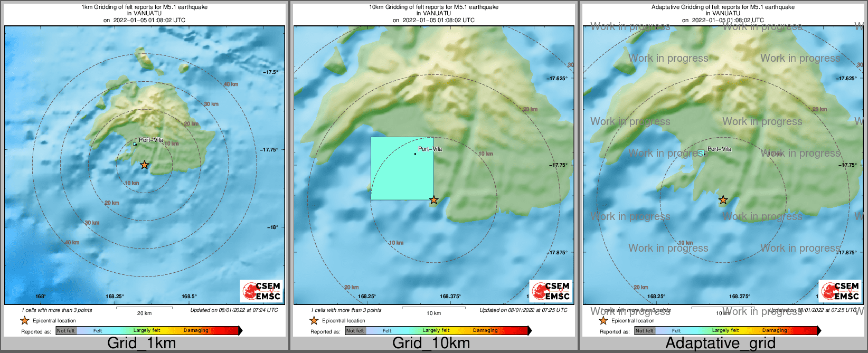Click the epicenter star on the Adaptative_grid map

[723, 200]
